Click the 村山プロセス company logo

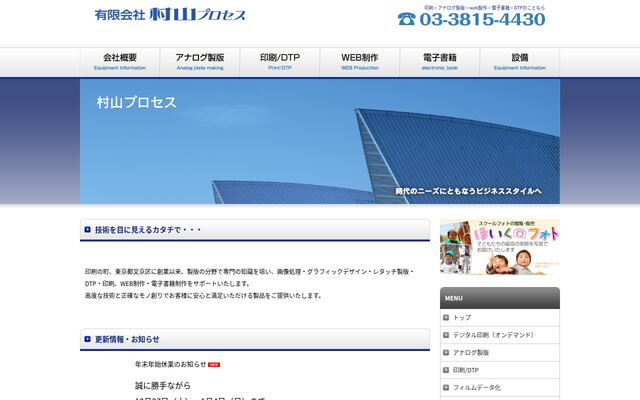pyautogui.click(x=170, y=15)
